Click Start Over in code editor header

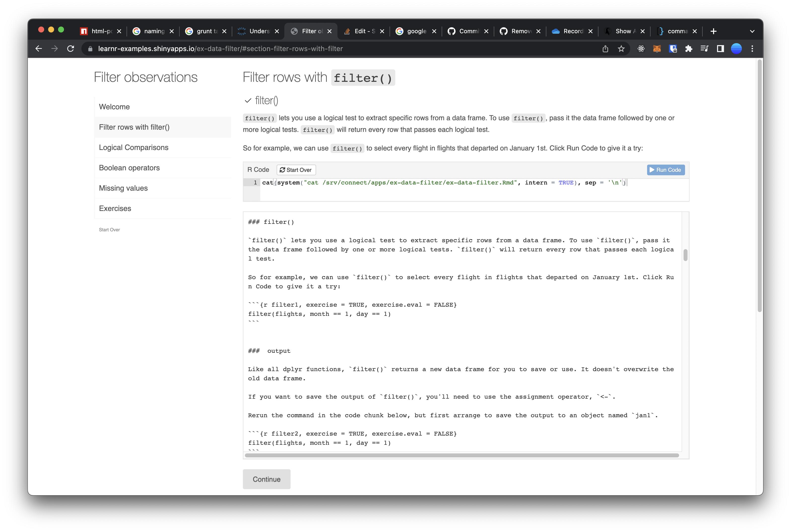click(296, 170)
